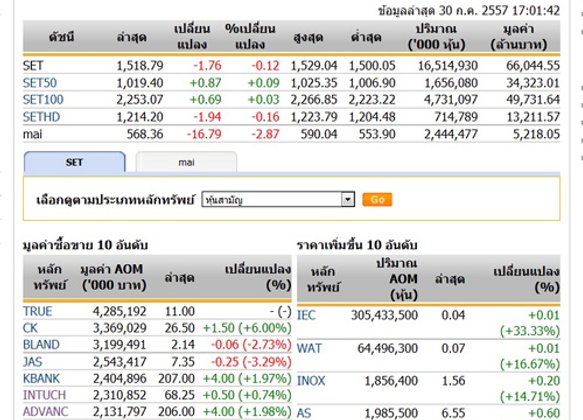Open the INOX stock link
583x420 pixels.
pos(311,381)
